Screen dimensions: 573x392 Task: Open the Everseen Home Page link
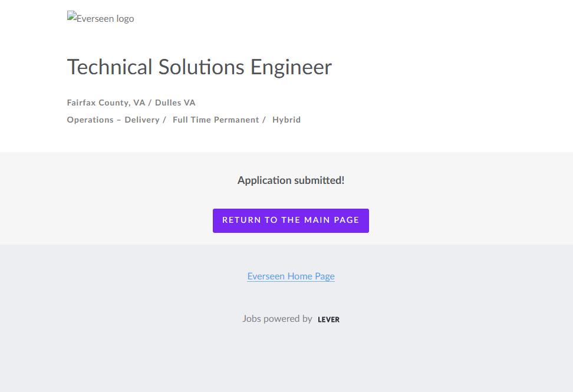click(x=291, y=276)
